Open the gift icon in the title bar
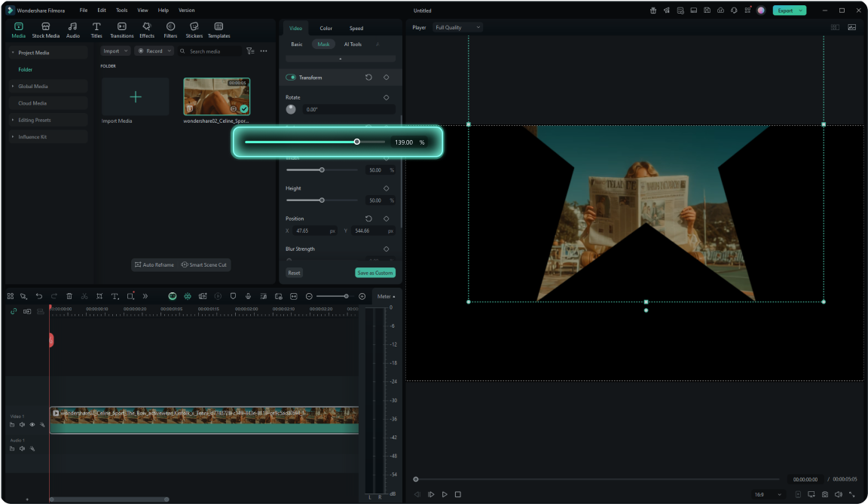The height and width of the screenshot is (504, 868). [x=653, y=11]
